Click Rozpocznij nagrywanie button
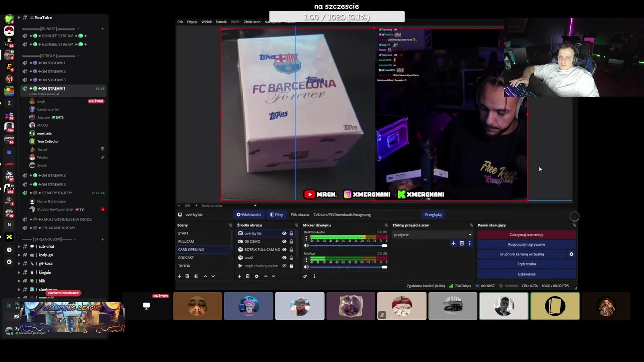The height and width of the screenshot is (362, 644). tap(526, 244)
